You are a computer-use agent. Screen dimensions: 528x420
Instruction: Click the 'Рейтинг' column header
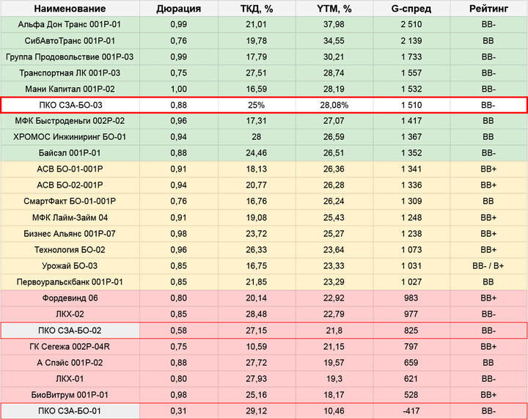coord(488,8)
